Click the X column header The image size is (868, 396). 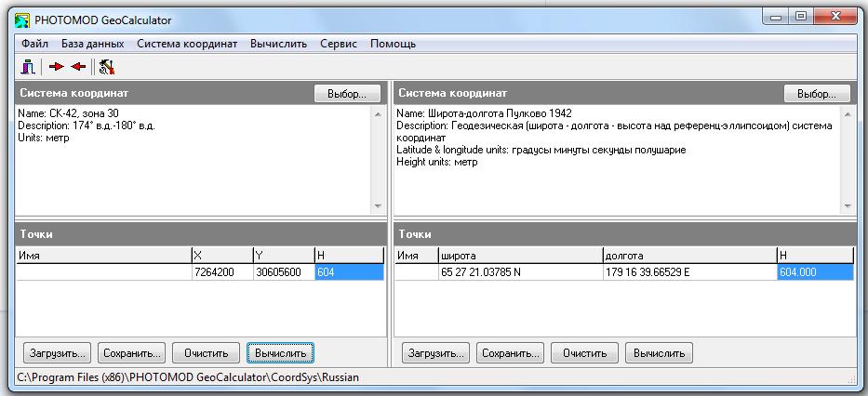point(222,256)
